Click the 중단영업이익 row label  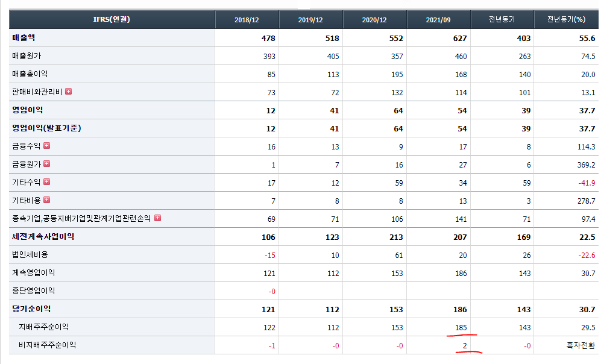pyautogui.click(x=33, y=290)
